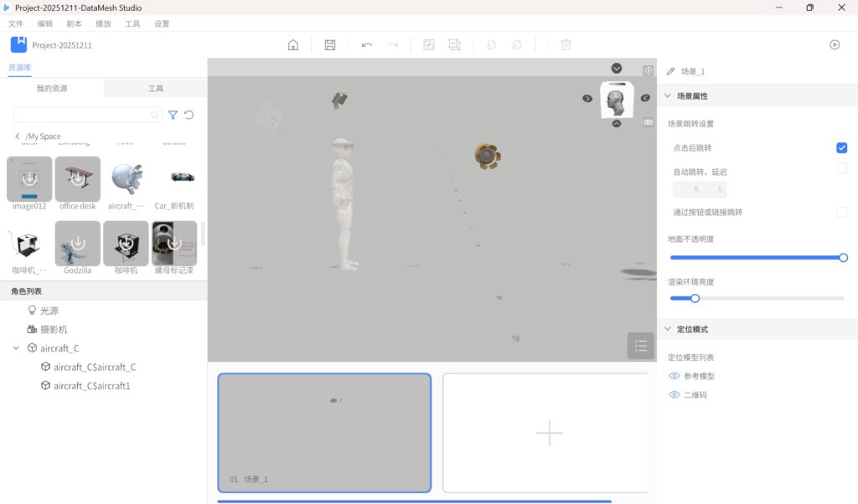Go back from the /My Space folder
This screenshot has width=858, height=504.
[18, 136]
